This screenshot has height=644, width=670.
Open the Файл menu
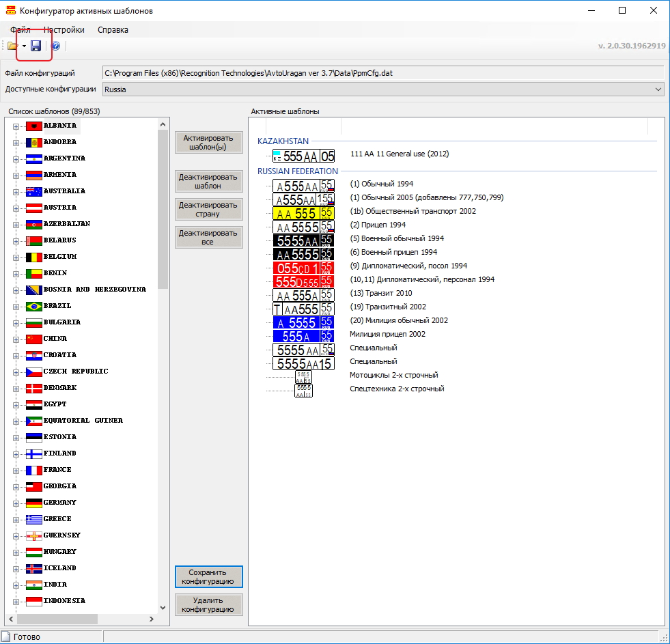20,29
